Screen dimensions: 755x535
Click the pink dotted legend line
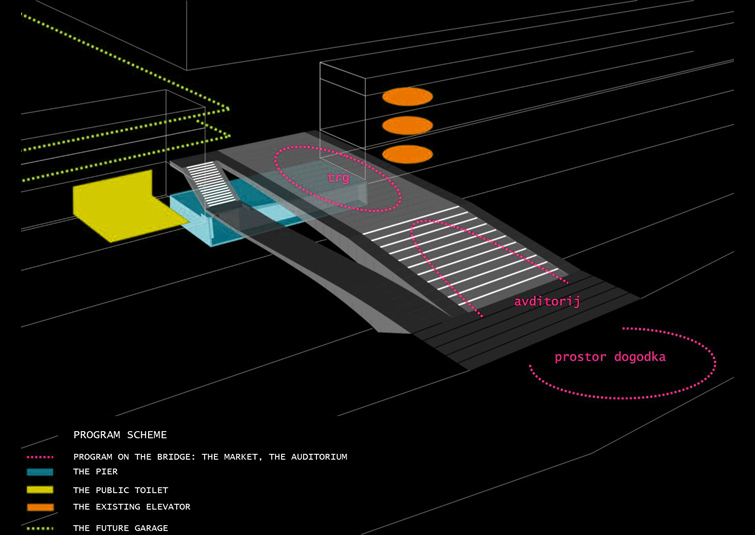tap(40, 457)
